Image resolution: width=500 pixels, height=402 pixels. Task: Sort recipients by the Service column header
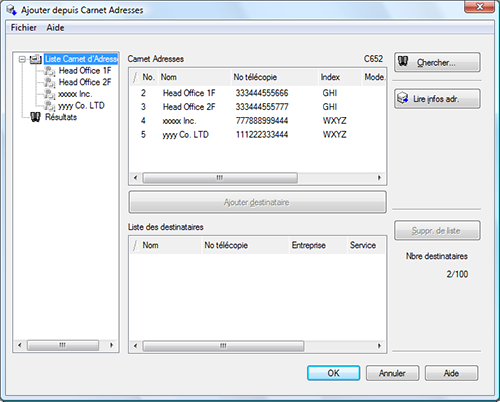coord(366,245)
